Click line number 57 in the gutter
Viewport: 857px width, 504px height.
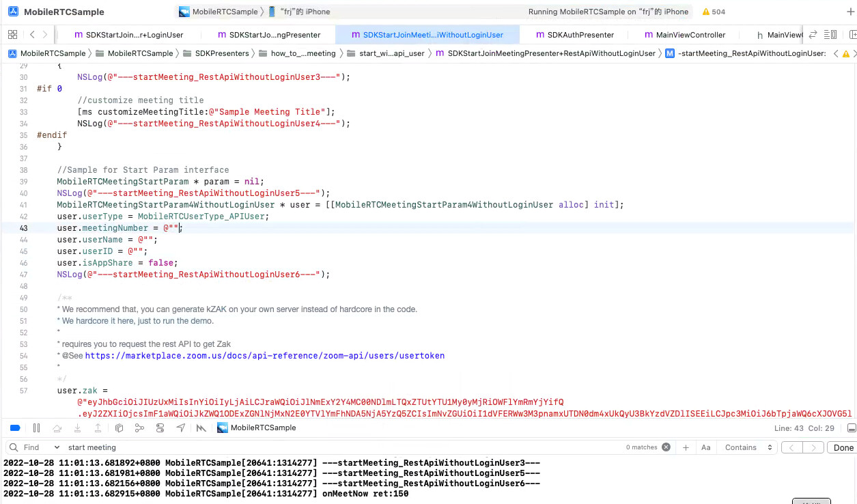click(24, 391)
